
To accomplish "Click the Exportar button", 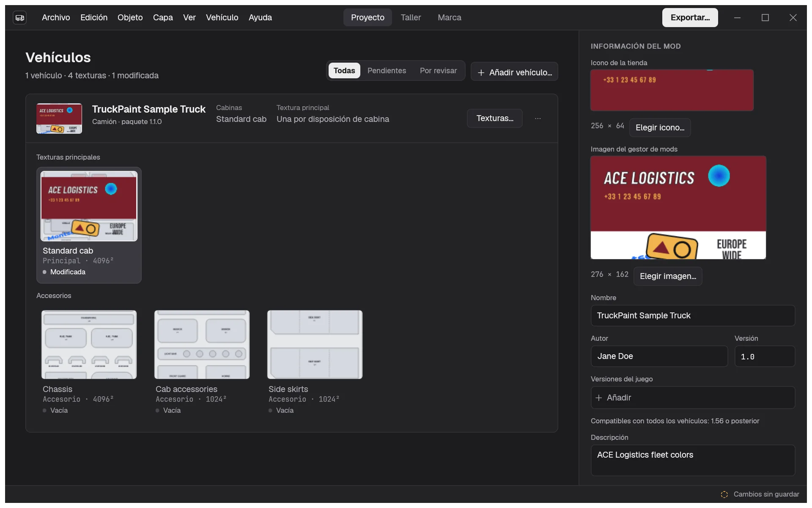I will pyautogui.click(x=690, y=18).
